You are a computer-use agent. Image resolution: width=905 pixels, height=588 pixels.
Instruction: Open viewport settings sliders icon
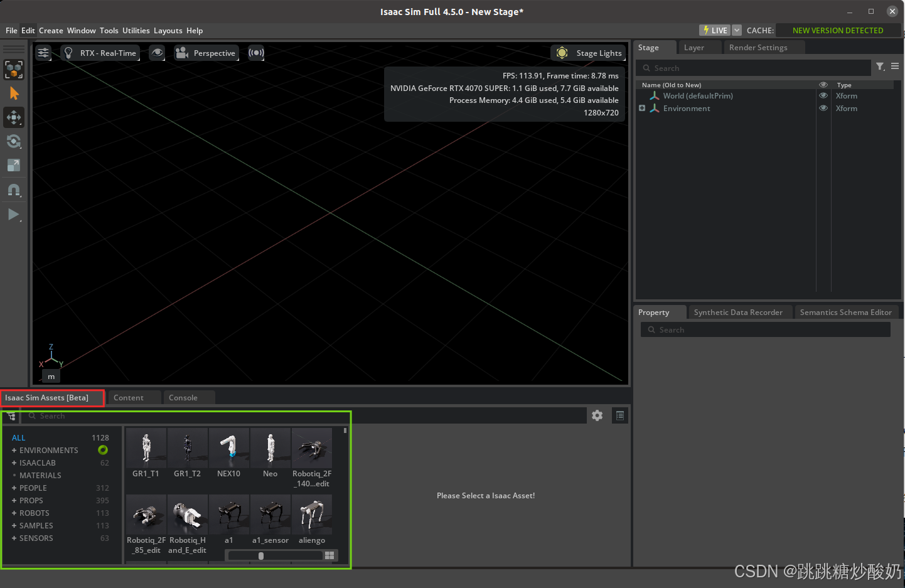(43, 53)
